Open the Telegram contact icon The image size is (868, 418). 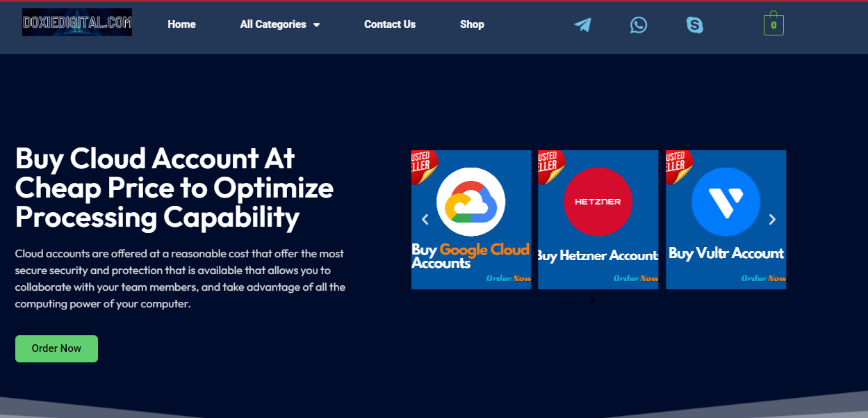(582, 25)
